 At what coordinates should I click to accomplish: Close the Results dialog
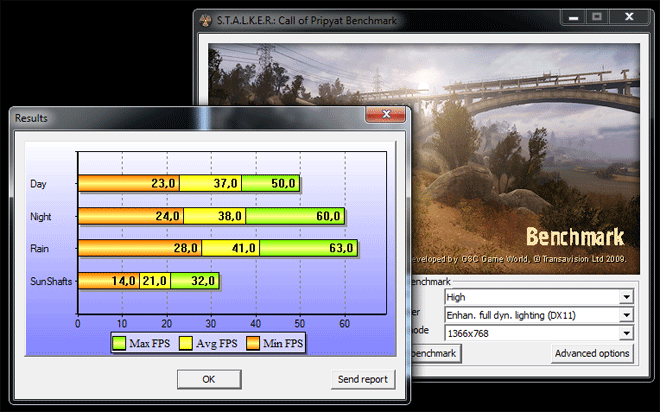(386, 114)
